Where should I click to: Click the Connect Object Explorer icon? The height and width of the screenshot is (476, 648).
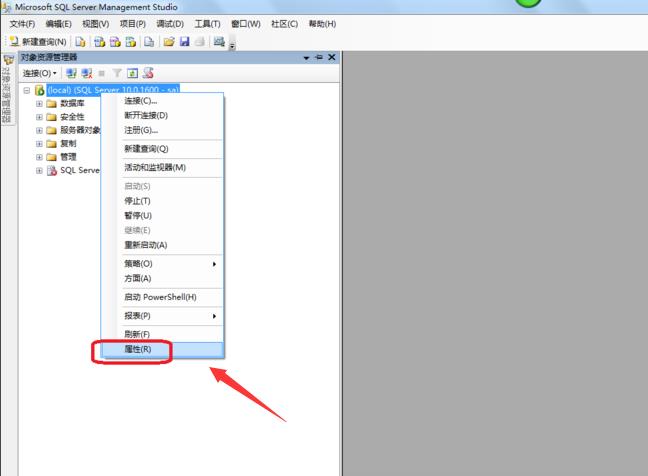tap(71, 73)
